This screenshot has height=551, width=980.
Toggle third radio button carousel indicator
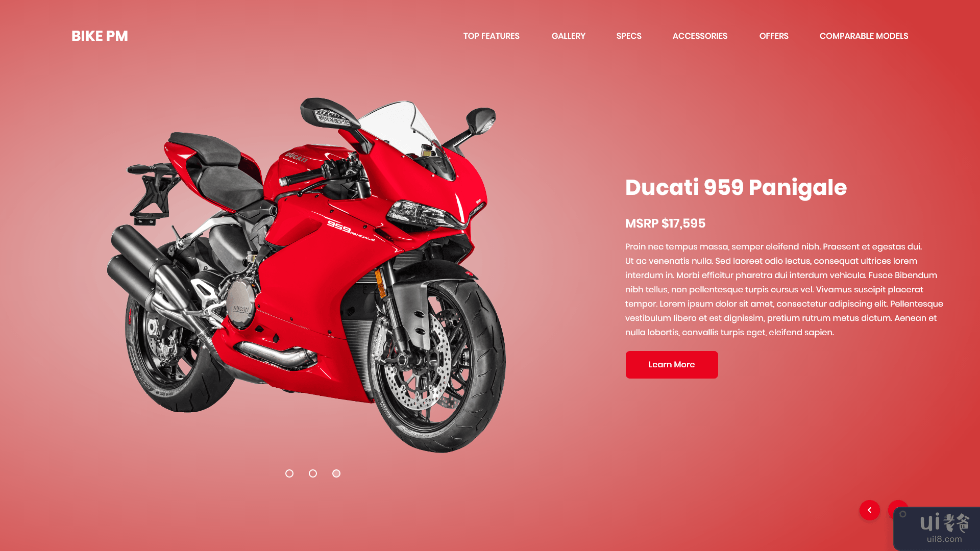click(336, 473)
